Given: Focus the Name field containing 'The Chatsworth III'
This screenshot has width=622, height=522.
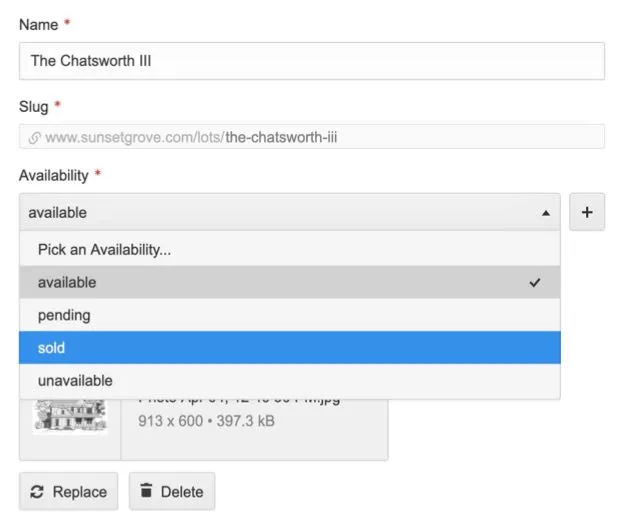Looking at the screenshot, I should click(x=311, y=61).
